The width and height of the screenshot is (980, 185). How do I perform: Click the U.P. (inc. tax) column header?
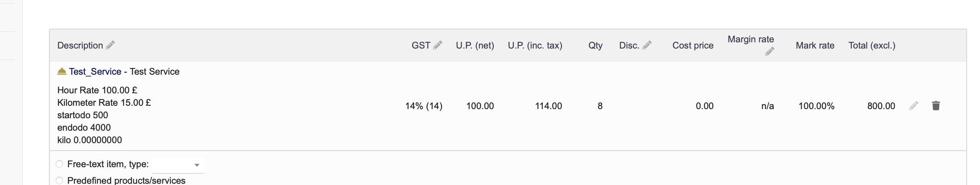click(x=535, y=45)
